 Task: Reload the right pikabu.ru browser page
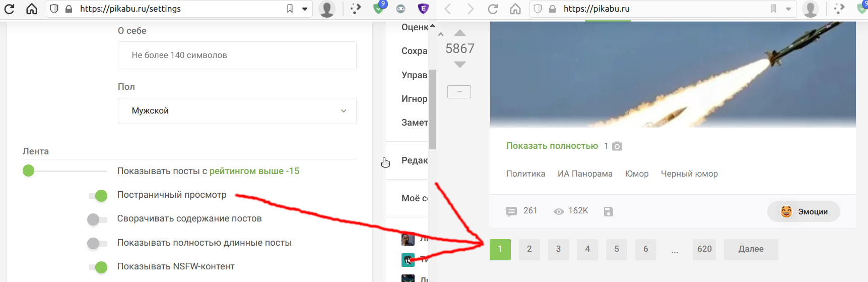click(x=493, y=9)
